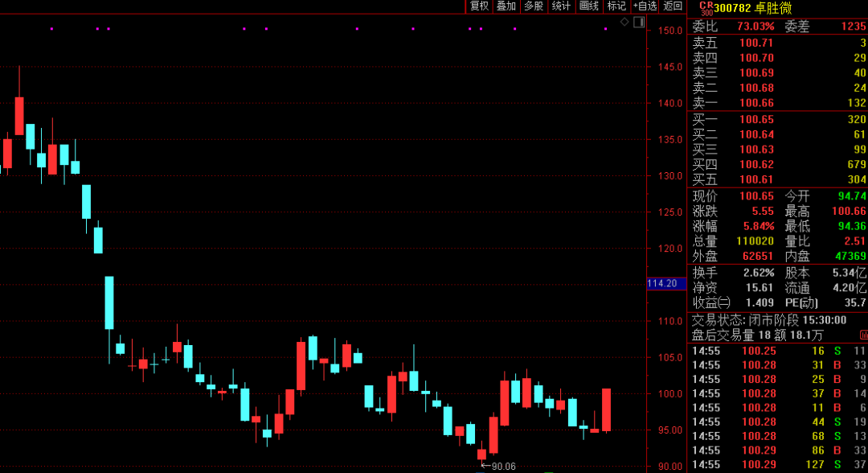
Task: Click the 量比 2.51 value
Action: tap(854, 241)
